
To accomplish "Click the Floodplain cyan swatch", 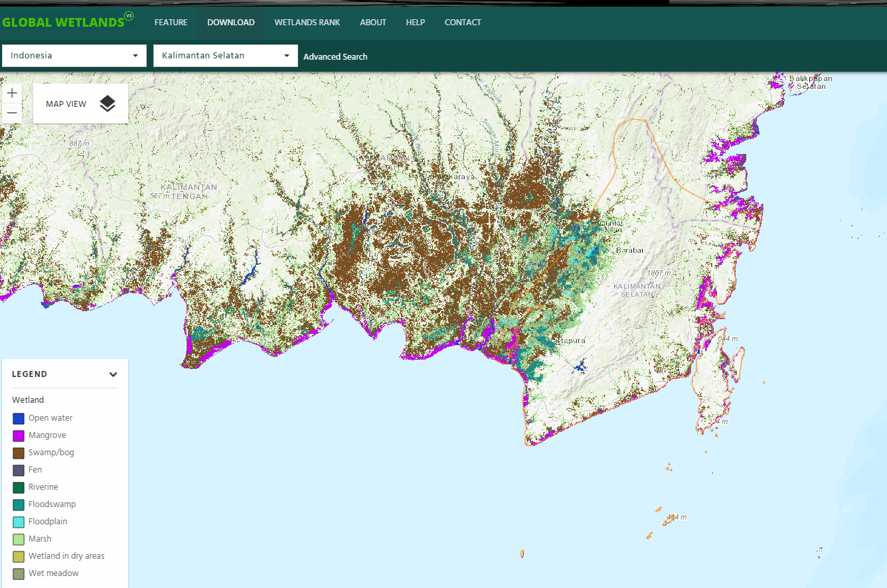I will click(19, 522).
